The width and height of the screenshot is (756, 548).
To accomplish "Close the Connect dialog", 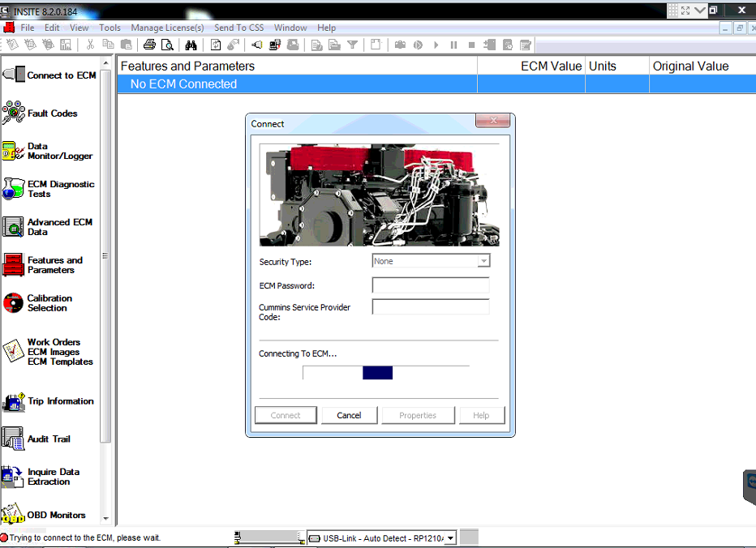I will (492, 121).
